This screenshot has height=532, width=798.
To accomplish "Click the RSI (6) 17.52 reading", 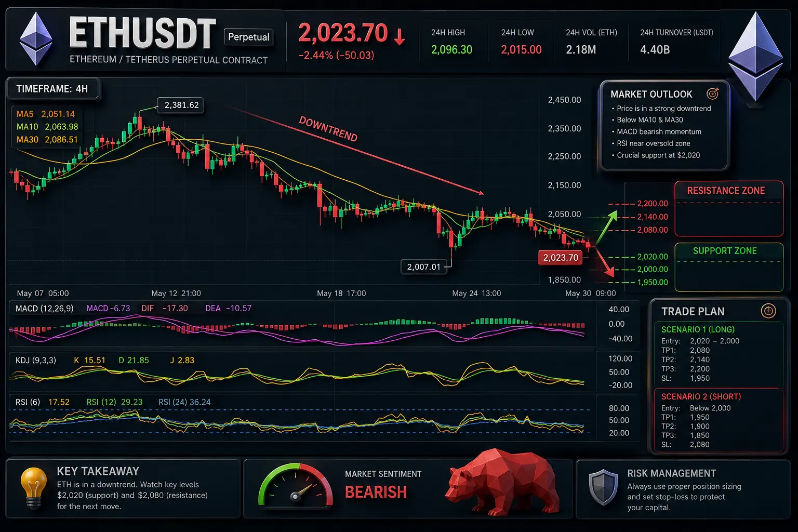I will (43, 402).
